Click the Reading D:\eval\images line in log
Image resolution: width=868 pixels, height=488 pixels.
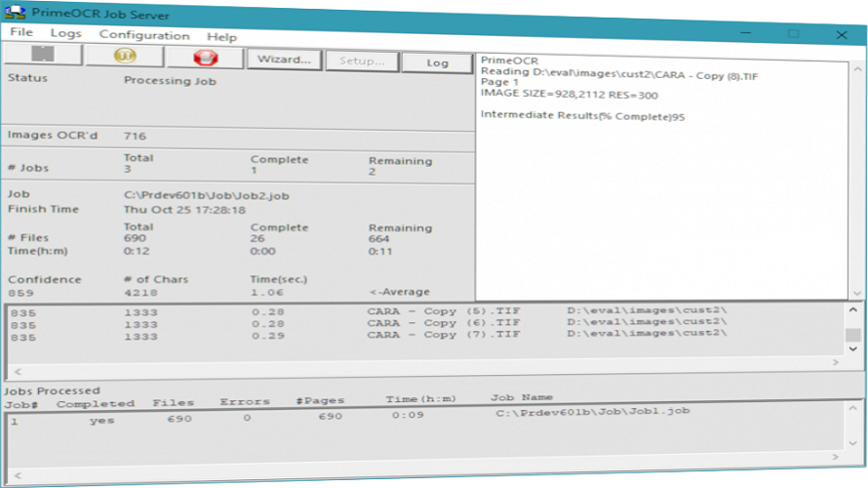(x=619, y=73)
